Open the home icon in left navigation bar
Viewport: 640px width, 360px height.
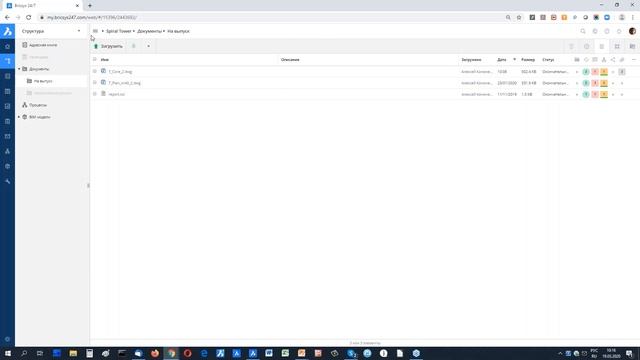[7, 47]
